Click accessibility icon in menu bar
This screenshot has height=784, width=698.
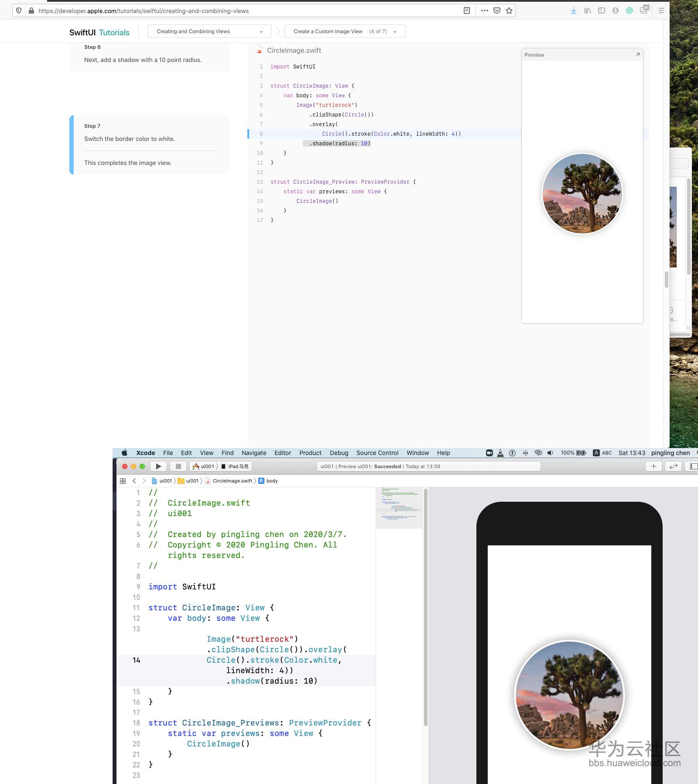[x=513, y=453]
